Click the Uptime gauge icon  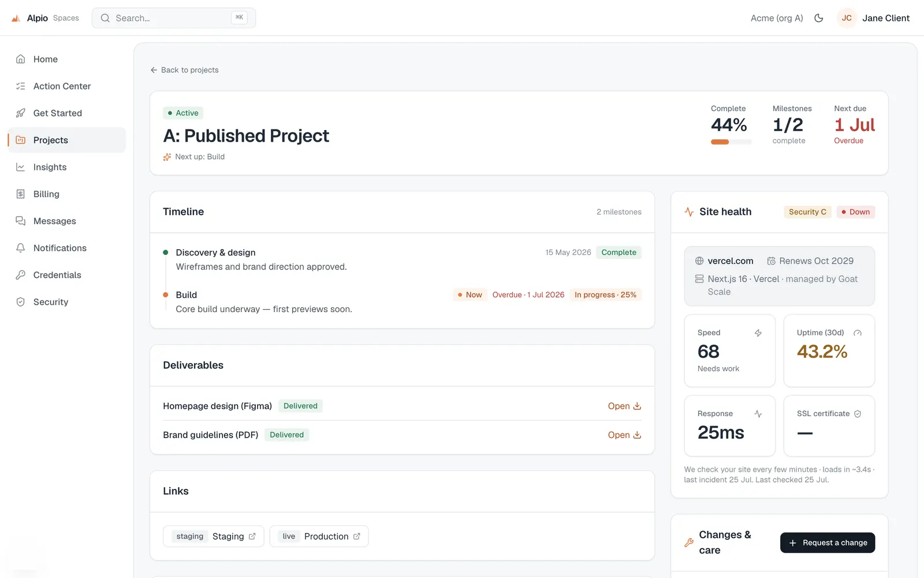tap(858, 333)
